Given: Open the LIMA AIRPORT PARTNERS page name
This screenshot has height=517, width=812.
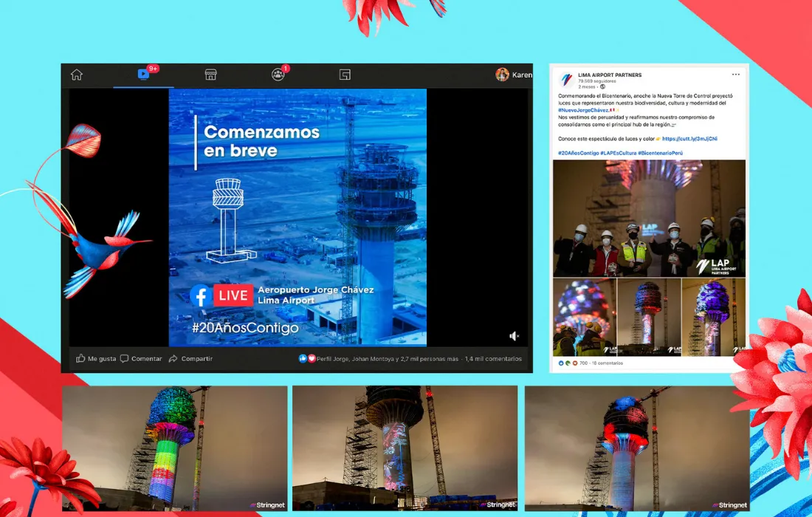Looking at the screenshot, I should coord(610,75).
